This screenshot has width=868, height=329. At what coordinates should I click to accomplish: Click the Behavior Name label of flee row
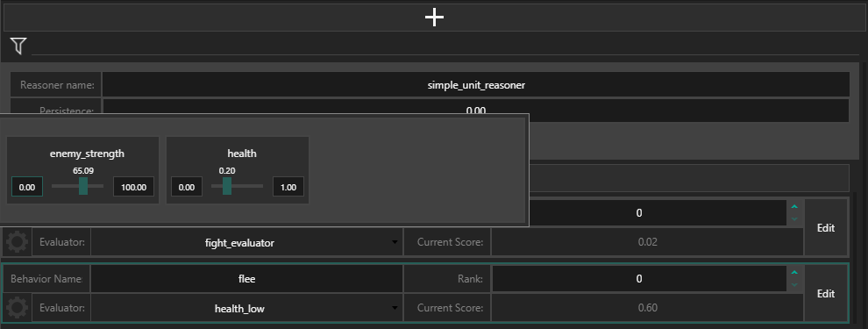point(46,279)
